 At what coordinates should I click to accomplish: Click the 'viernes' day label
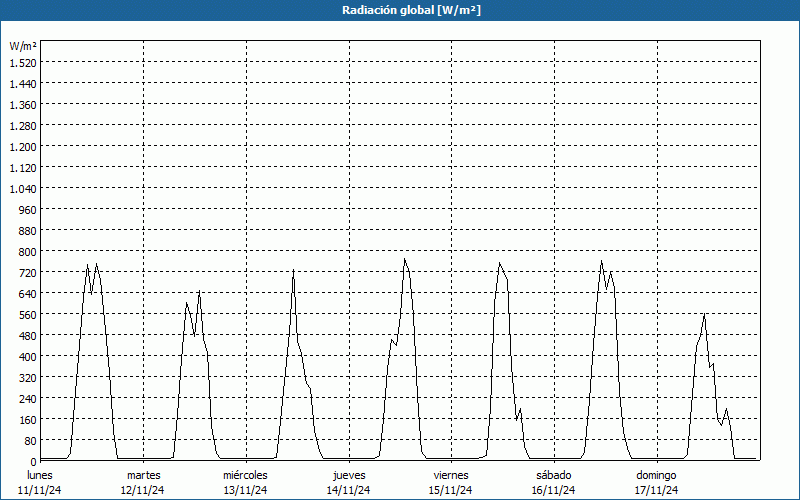(451, 475)
